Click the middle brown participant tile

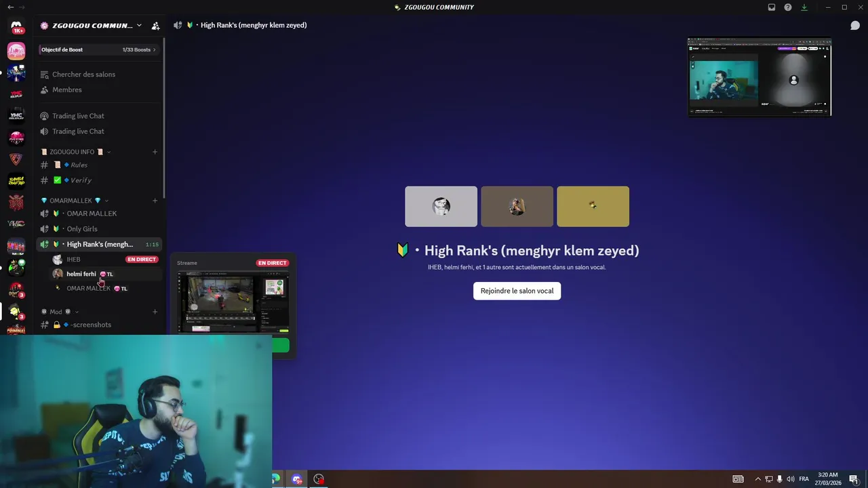click(x=517, y=207)
